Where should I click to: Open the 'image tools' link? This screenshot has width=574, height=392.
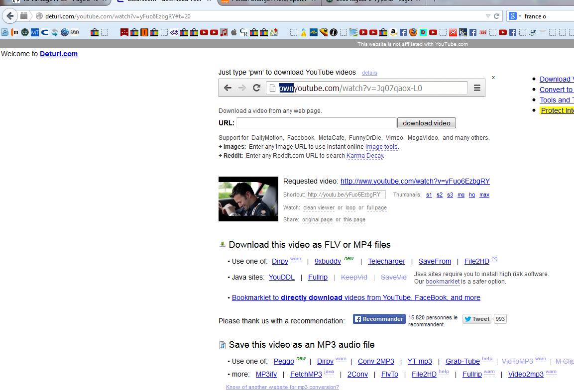point(381,147)
